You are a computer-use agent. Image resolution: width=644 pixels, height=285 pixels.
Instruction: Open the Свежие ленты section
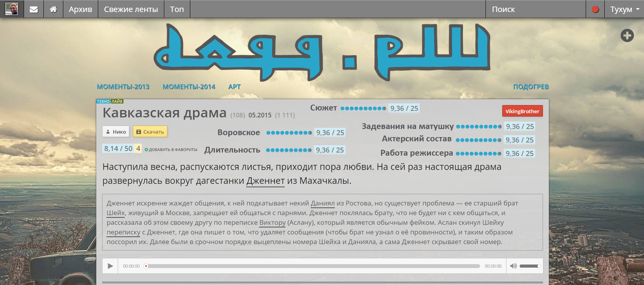pos(131,9)
